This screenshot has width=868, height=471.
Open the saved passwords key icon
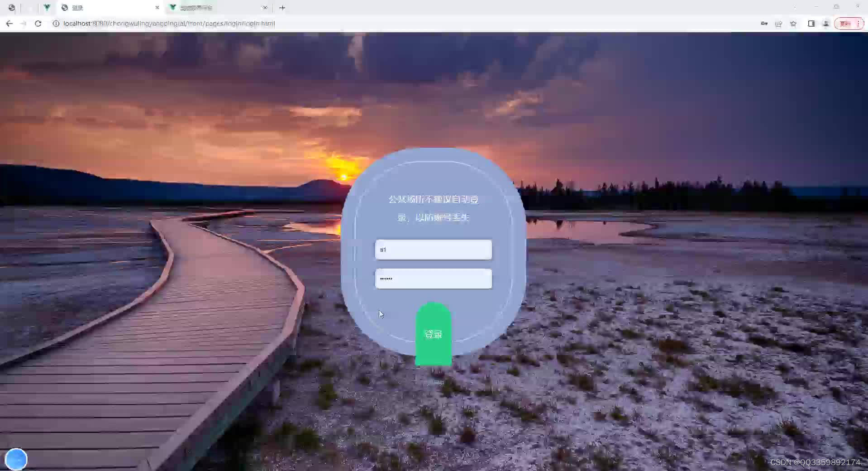coord(764,24)
